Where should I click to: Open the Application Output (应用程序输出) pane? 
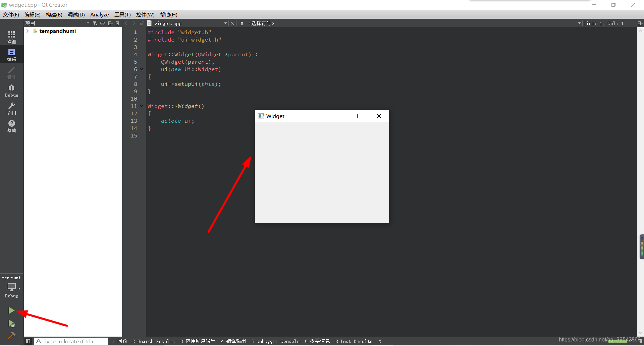pos(198,341)
